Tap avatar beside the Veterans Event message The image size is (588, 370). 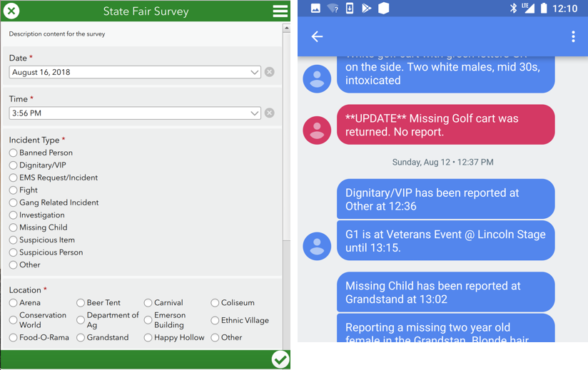click(x=317, y=247)
